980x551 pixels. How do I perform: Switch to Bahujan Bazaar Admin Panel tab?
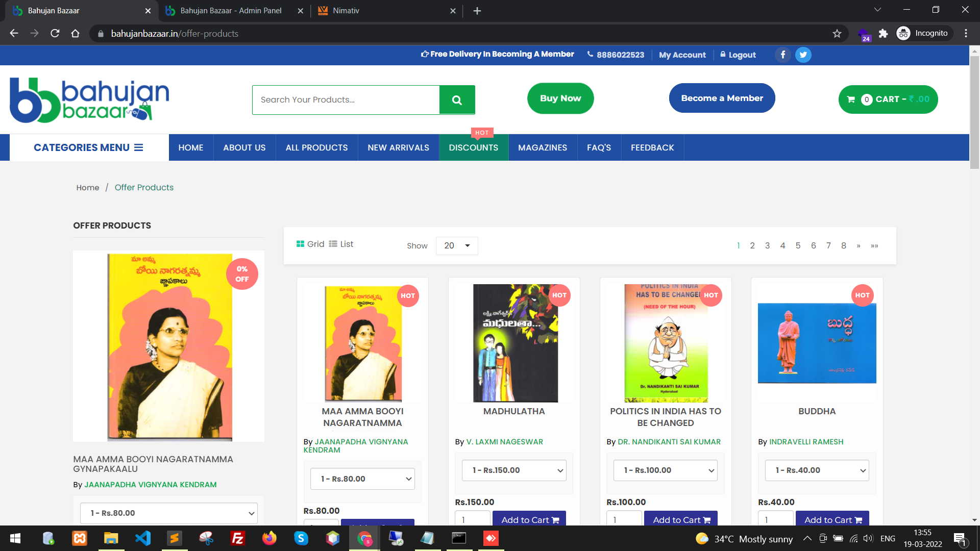[x=231, y=11]
